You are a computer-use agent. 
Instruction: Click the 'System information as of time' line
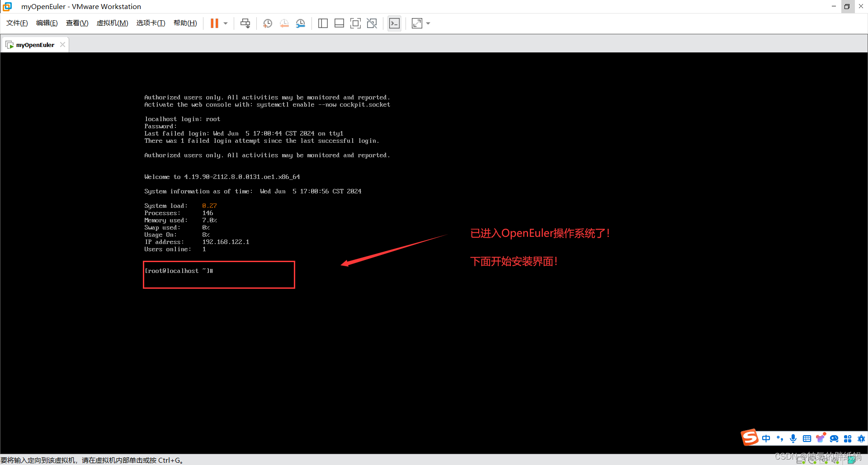point(253,191)
